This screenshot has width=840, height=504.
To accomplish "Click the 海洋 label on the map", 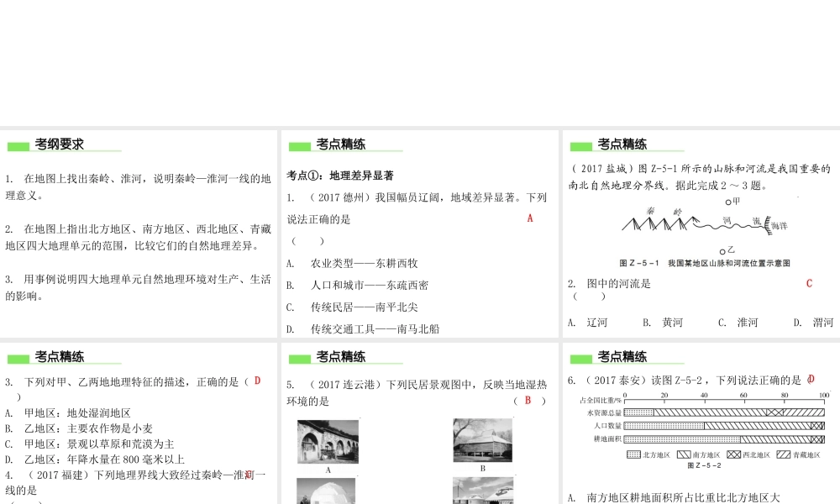I will tap(780, 227).
